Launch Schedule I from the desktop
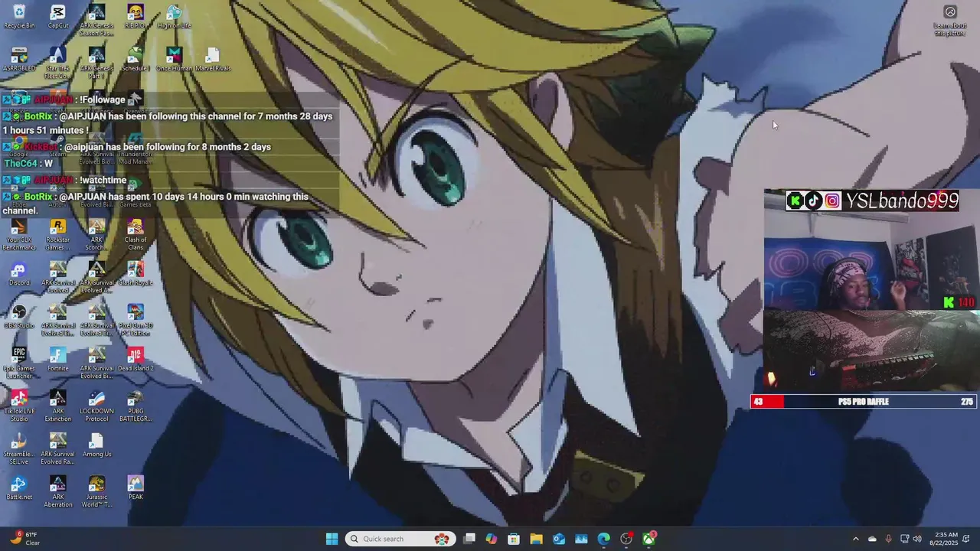The image size is (980, 551). point(136,59)
